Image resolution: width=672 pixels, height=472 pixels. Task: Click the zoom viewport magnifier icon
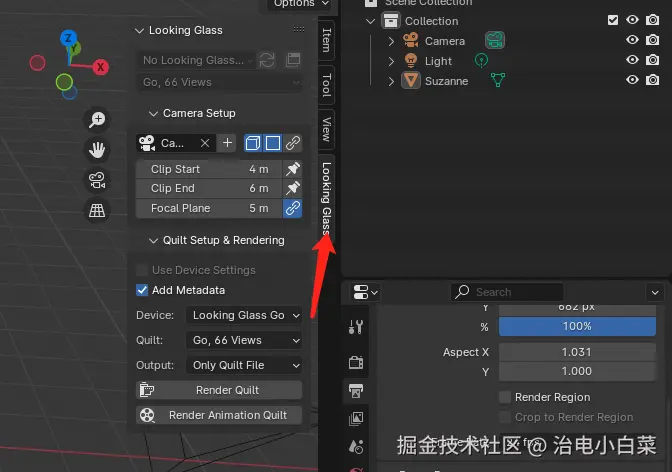click(97, 120)
